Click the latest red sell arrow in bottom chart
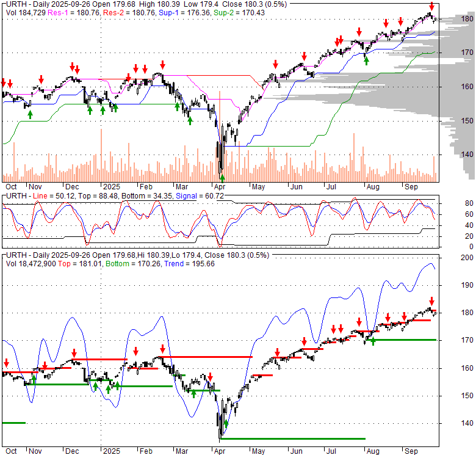This screenshot has height=455, width=476. pos(431,301)
